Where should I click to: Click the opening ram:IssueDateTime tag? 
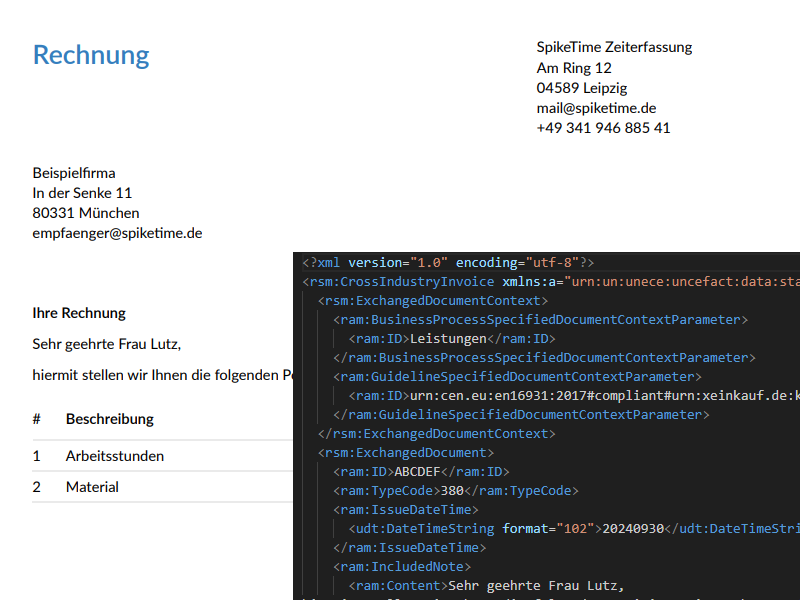tap(406, 510)
